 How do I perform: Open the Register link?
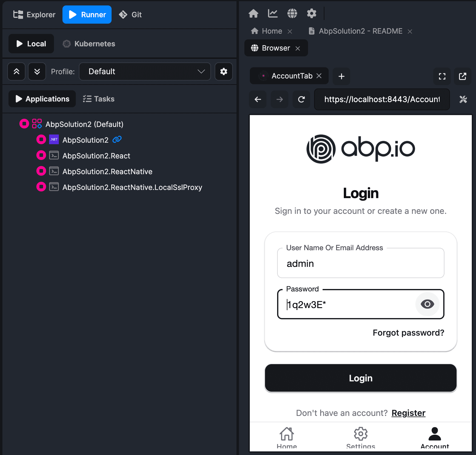pos(408,413)
